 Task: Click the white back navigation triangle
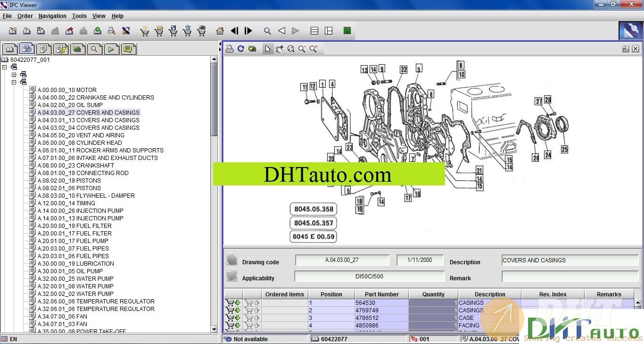281,31
